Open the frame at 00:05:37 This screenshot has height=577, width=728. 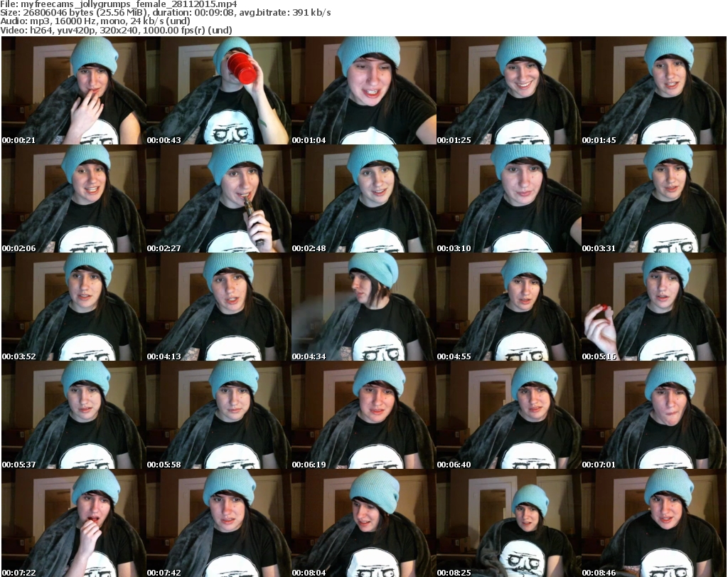coord(73,415)
